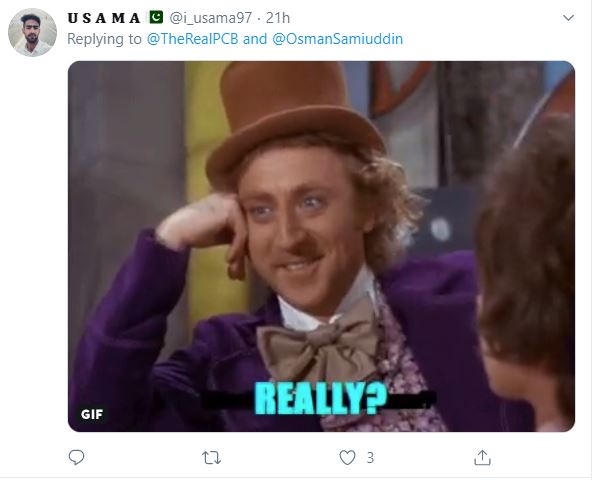Click the word "and" between mentions
Viewport: 594px width, 480px height.
pyautogui.click(x=255, y=39)
